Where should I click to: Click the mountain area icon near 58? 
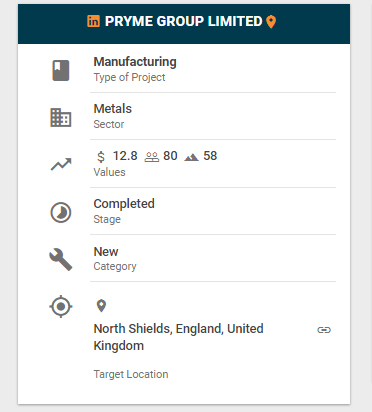(191, 157)
